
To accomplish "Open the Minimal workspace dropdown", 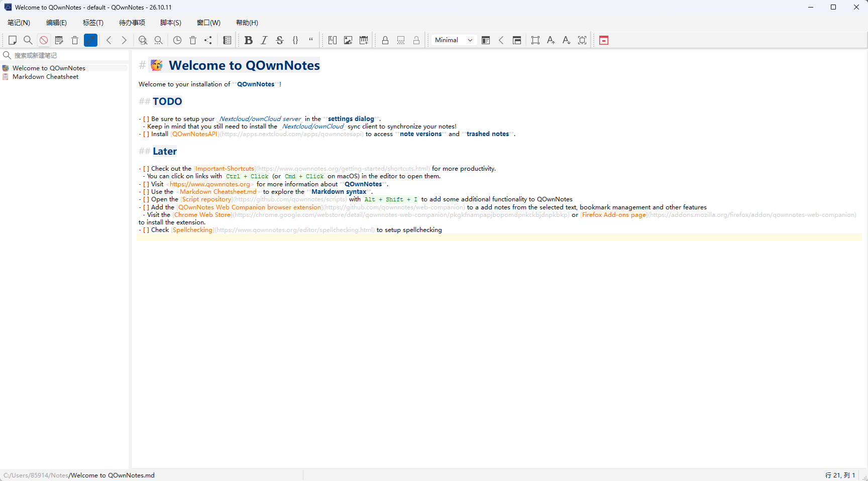I will point(454,40).
